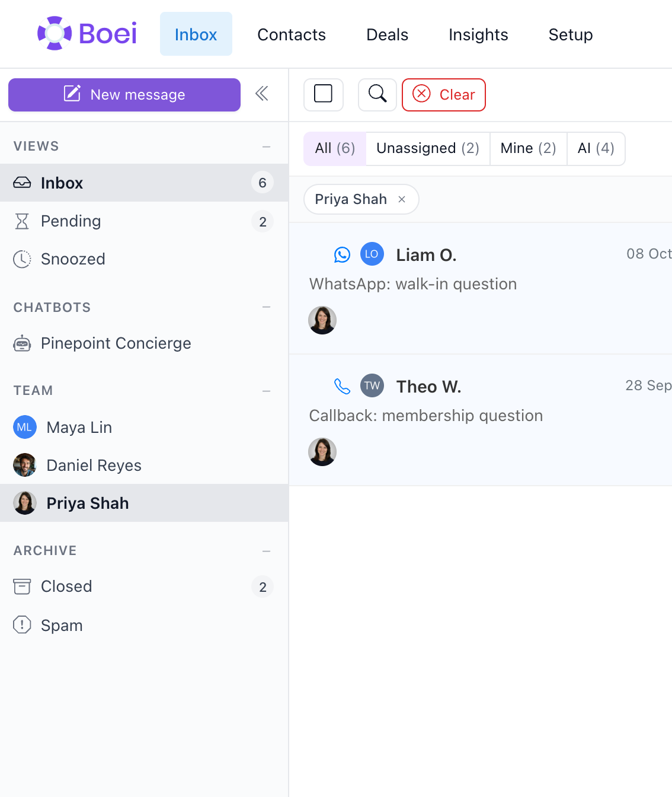This screenshot has height=797, width=672.
Task: Click the Closed count badge 2
Action: click(263, 587)
